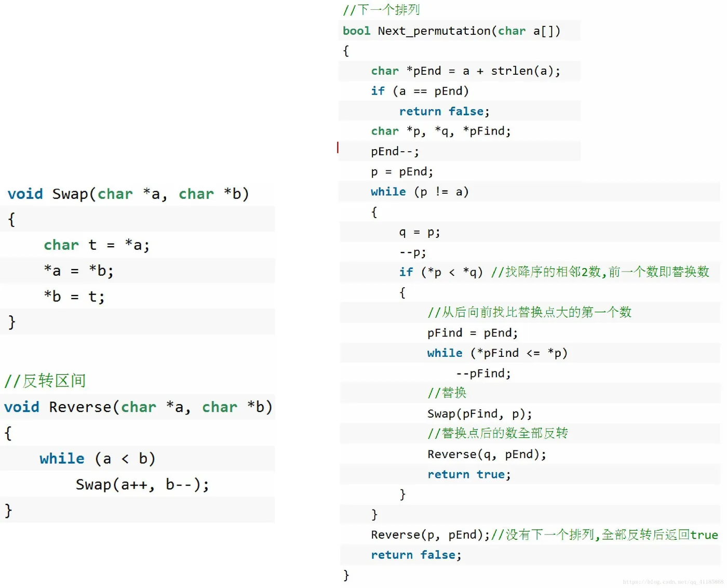Click the comment '//没有下一个排列,全部反转后返回true'
Viewport: 727px width, 588px height.
click(605, 534)
